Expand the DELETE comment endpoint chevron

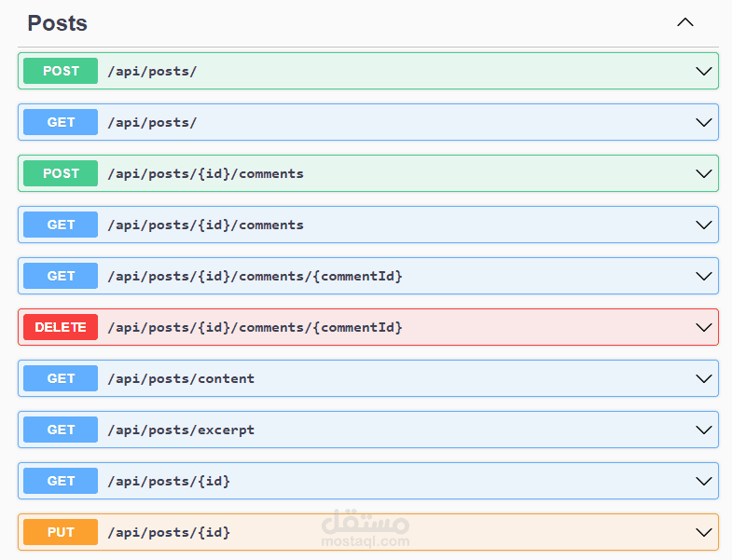(704, 327)
